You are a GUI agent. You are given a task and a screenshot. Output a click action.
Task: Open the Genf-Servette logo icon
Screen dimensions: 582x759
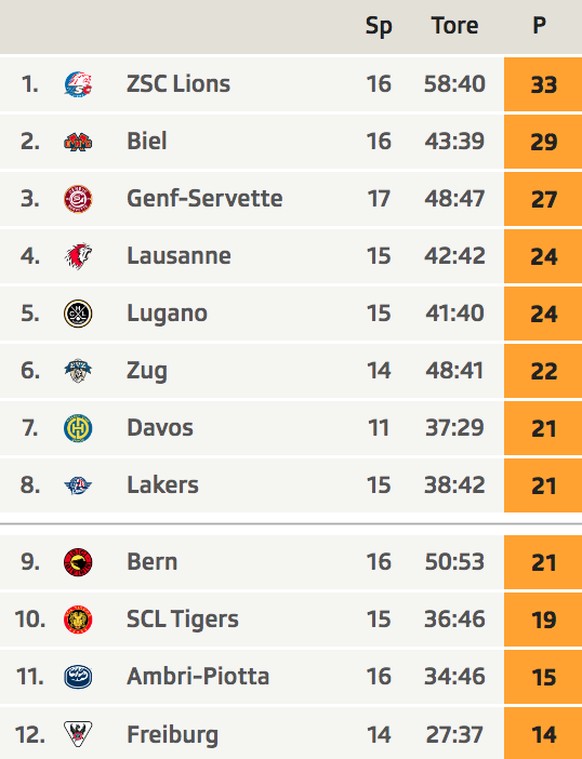click(x=78, y=199)
